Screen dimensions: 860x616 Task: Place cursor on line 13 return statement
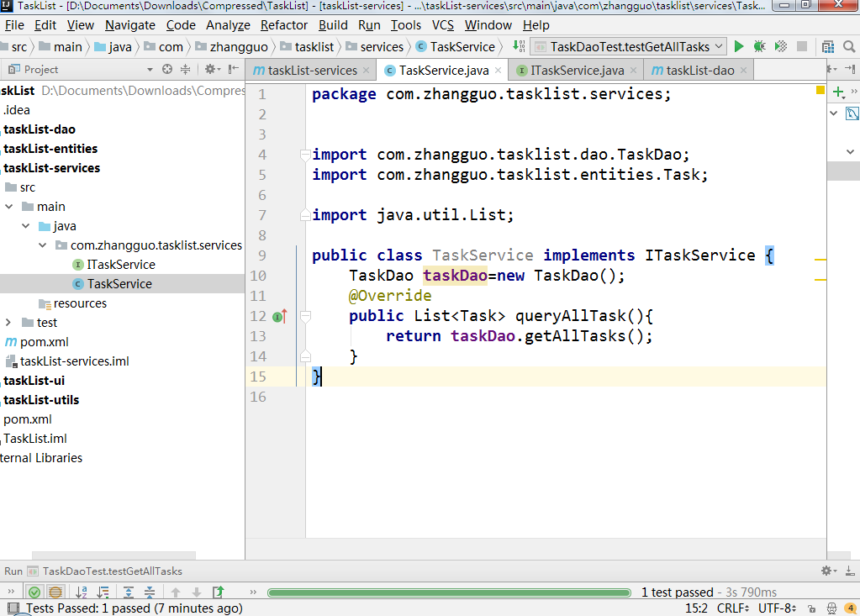[519, 336]
